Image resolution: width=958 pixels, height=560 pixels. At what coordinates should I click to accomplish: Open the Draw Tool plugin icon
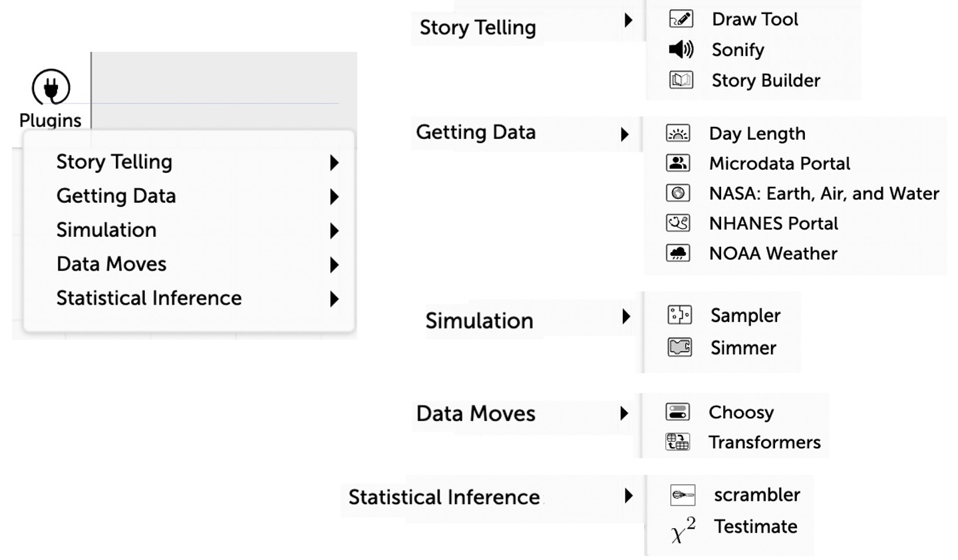click(681, 19)
